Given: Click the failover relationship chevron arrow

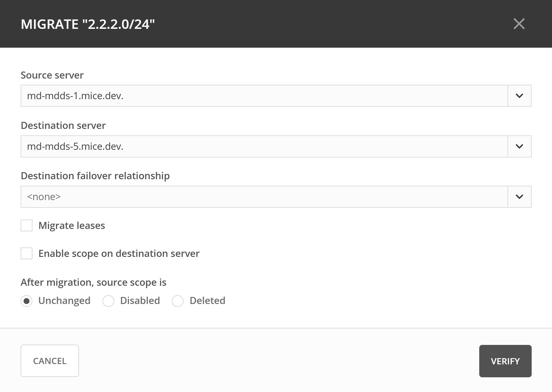Looking at the screenshot, I should (x=520, y=197).
